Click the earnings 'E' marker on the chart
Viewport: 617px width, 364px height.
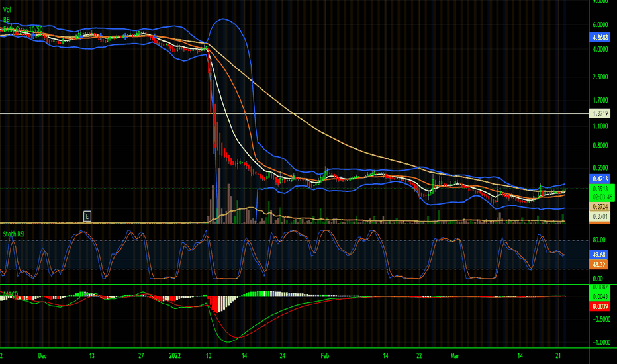tap(87, 216)
